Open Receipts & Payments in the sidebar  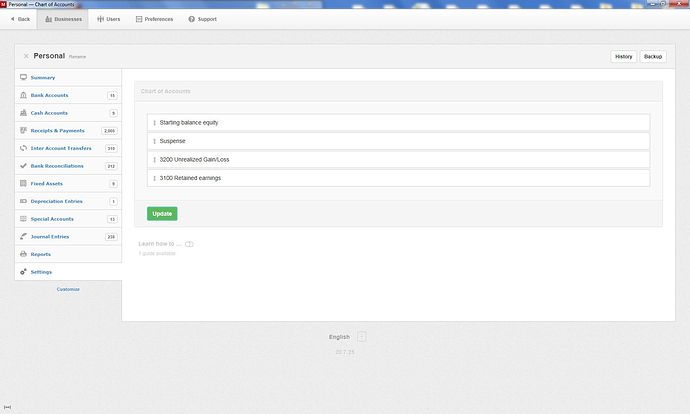(x=68, y=130)
